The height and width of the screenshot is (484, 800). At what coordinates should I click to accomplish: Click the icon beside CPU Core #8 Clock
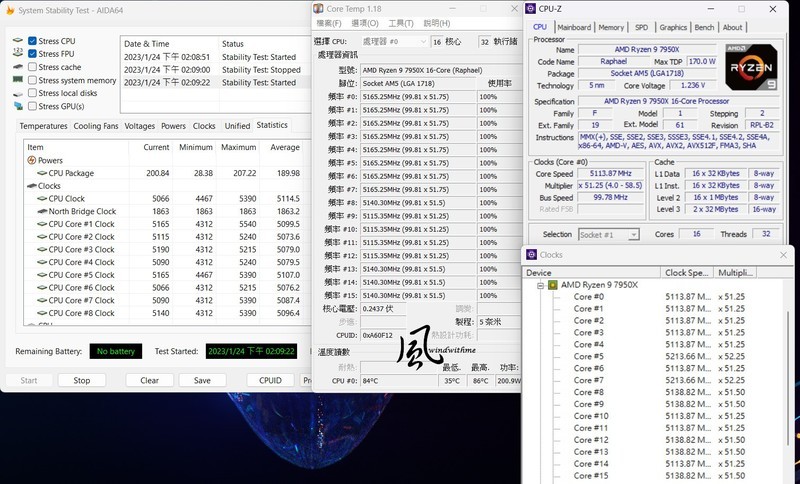pyautogui.click(x=42, y=313)
